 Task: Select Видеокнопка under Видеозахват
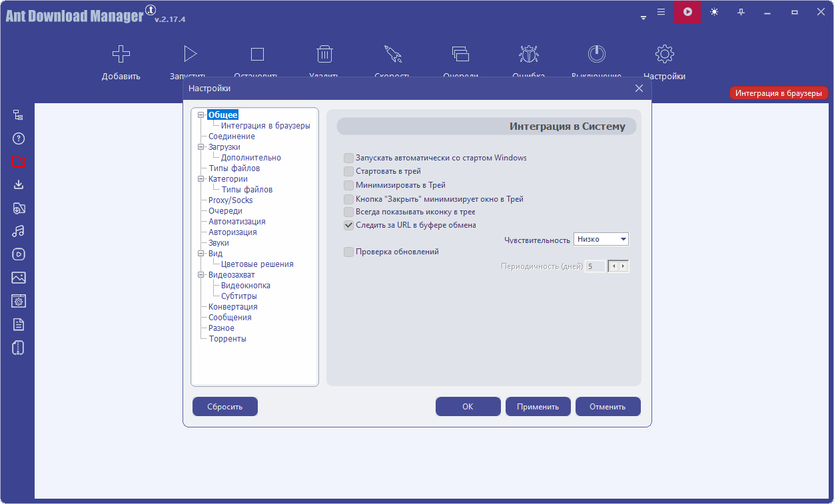coord(246,286)
